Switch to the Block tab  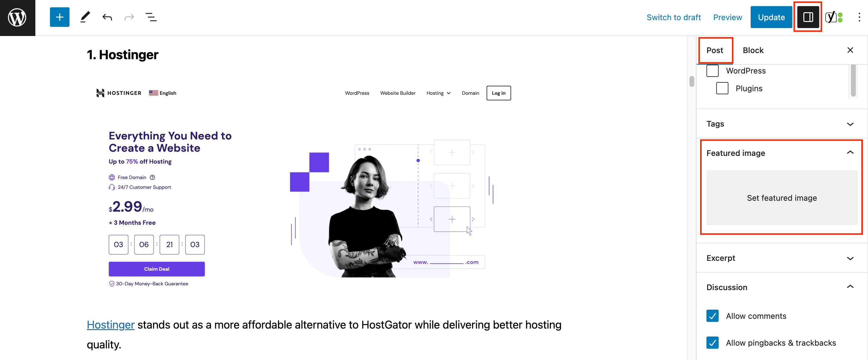tap(753, 50)
